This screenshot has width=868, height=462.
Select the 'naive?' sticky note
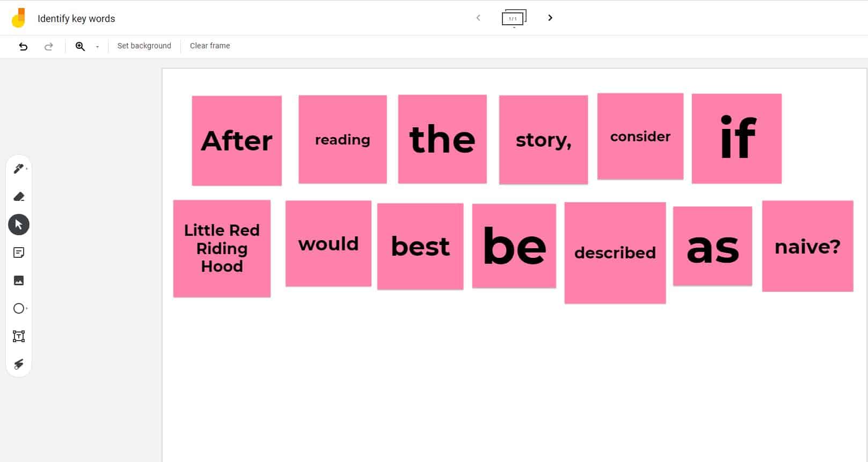pyautogui.click(x=808, y=247)
